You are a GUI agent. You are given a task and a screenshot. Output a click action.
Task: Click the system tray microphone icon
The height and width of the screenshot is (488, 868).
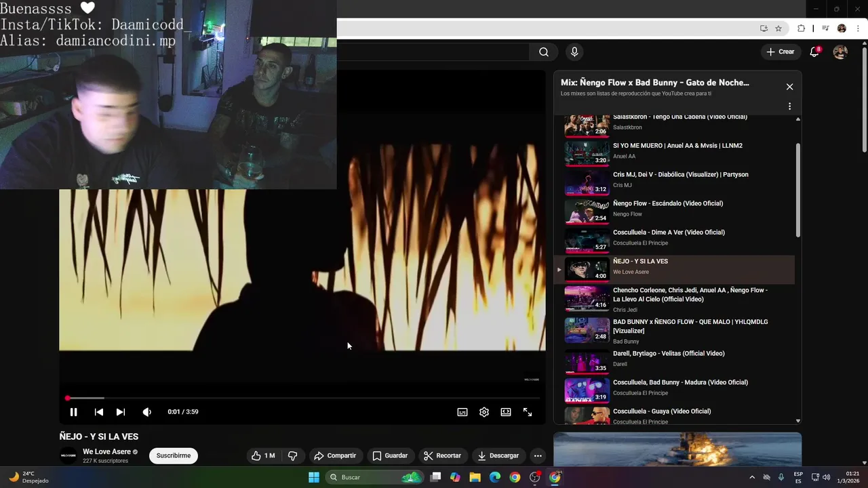coord(781,477)
